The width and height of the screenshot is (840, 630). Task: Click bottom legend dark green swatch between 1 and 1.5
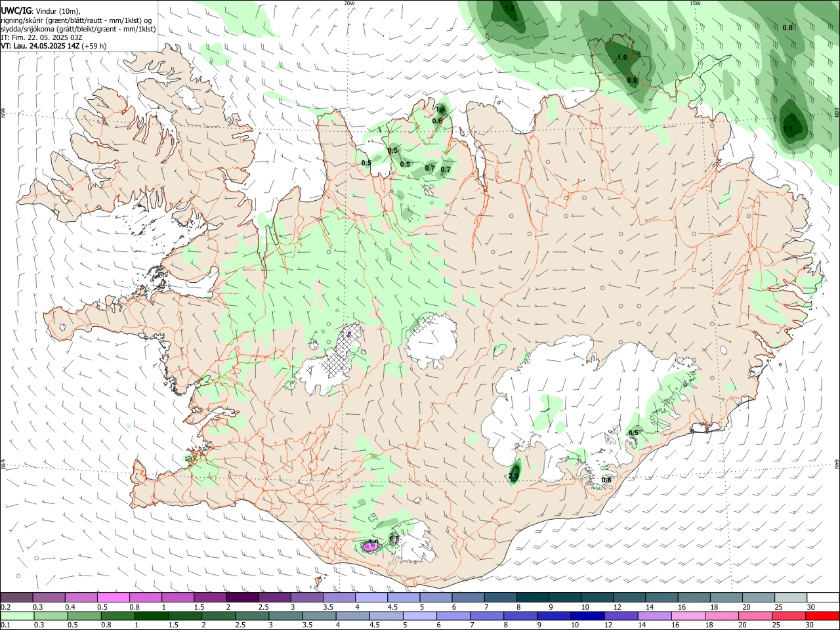(151, 616)
